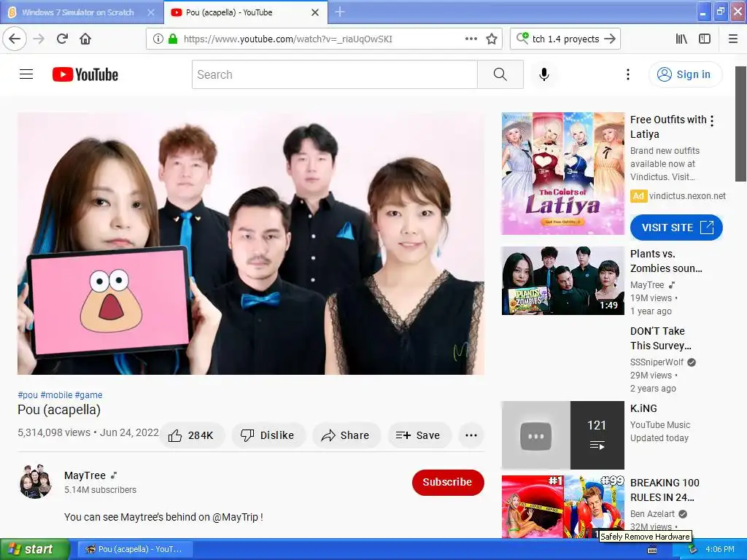This screenshot has height=560, width=747.
Task: Open site information icon in address bar
Action: [x=158, y=39]
